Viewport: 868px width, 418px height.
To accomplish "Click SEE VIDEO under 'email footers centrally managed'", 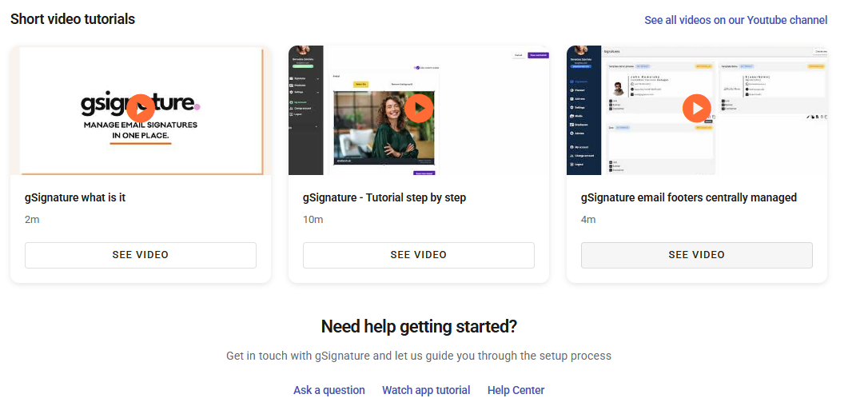I will coord(696,255).
